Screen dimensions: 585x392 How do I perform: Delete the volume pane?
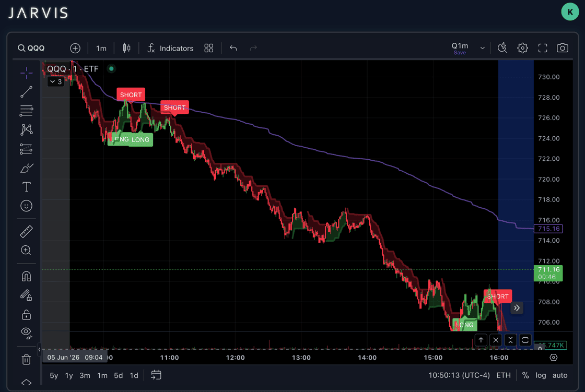[x=496, y=340]
